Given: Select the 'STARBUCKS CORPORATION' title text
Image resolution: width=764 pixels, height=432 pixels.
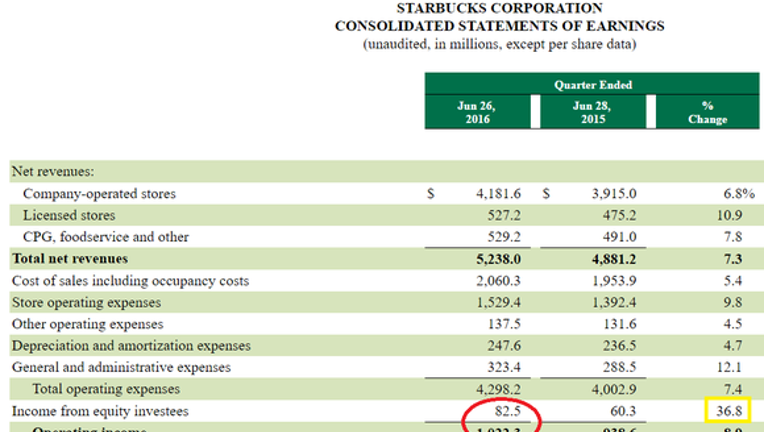Looking at the screenshot, I should click(499, 8).
